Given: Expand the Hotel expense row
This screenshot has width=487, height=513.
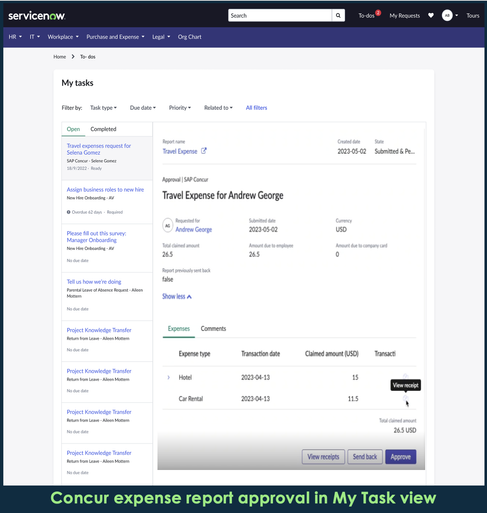Looking at the screenshot, I should pyautogui.click(x=168, y=377).
